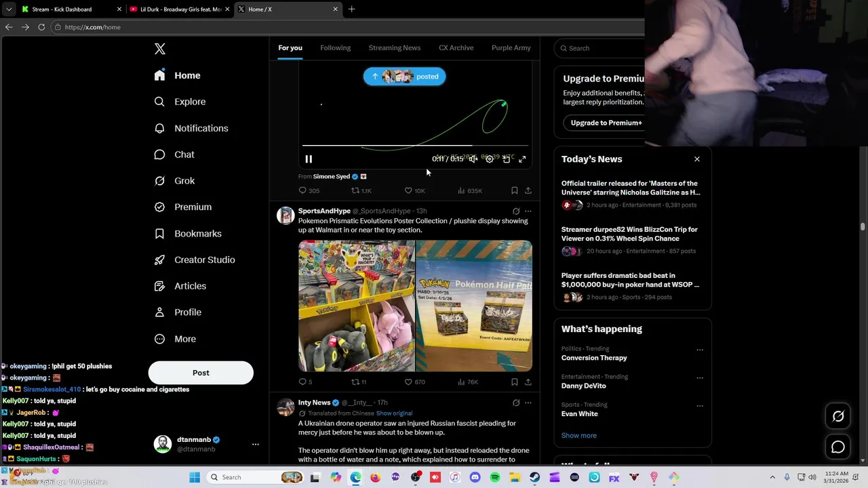Open Profile in the sidebar

pos(178,312)
